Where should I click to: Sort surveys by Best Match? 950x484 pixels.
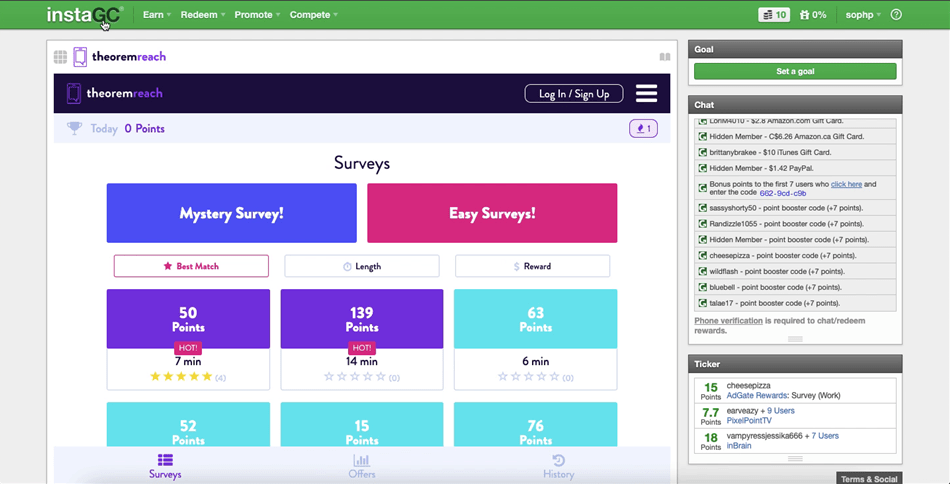[191, 266]
